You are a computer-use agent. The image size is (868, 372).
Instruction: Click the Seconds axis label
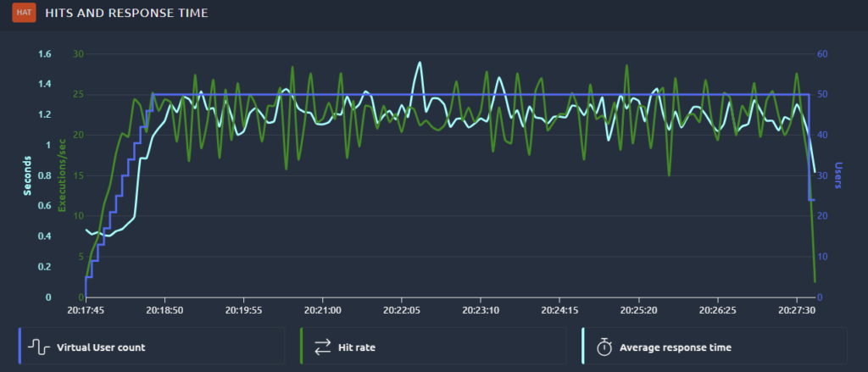click(x=26, y=176)
